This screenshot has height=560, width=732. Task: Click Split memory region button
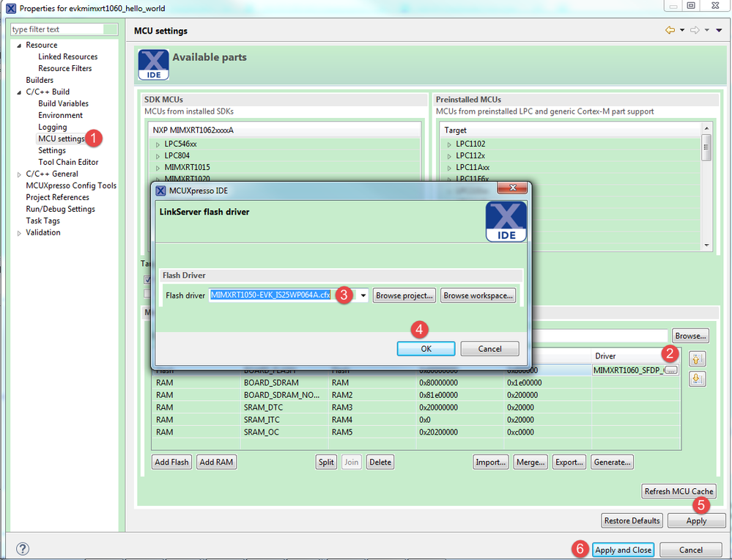pyautogui.click(x=326, y=462)
